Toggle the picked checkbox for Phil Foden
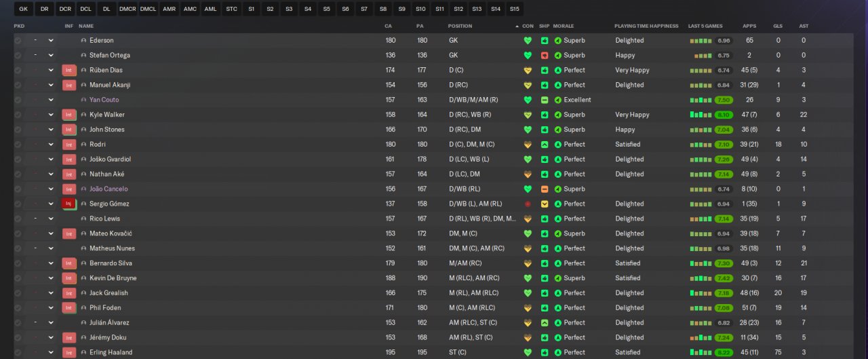This screenshot has width=868, height=359. [18, 307]
